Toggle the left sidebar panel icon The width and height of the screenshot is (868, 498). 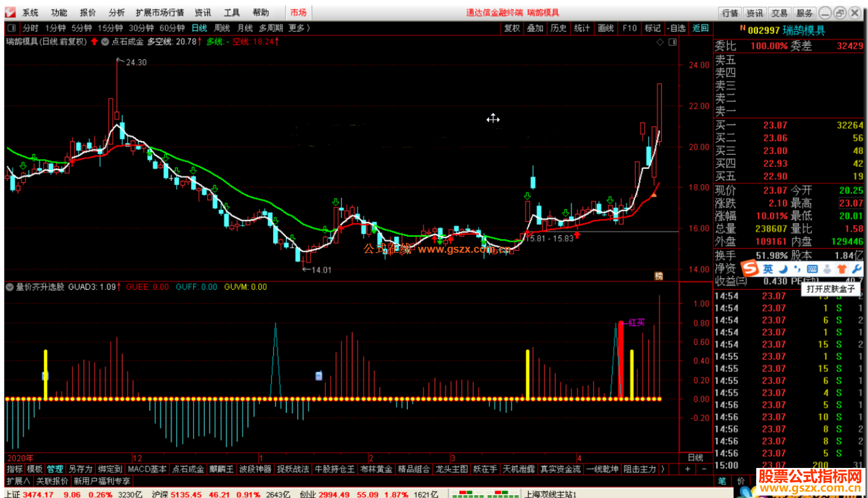[x=12, y=28]
